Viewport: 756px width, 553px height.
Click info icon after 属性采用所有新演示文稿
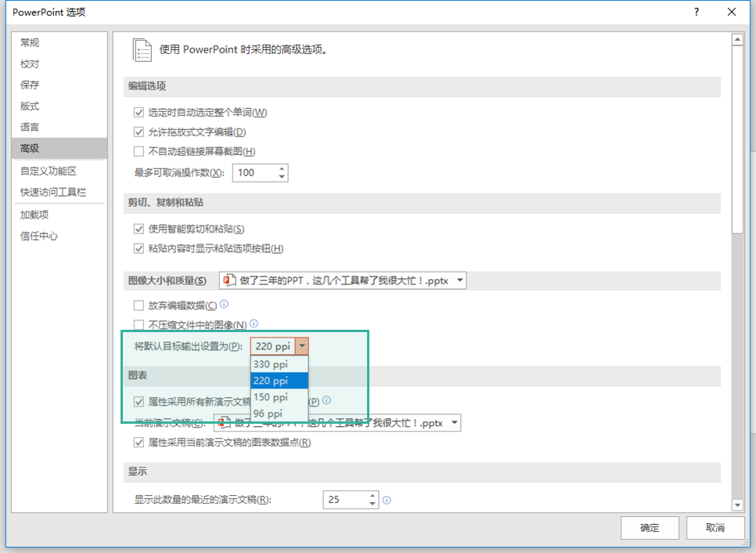pyautogui.click(x=326, y=400)
